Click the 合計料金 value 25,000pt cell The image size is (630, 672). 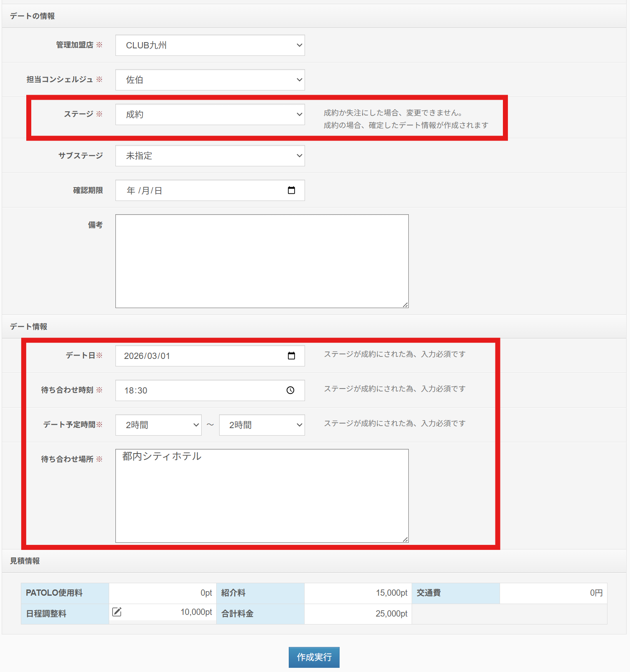click(x=391, y=614)
